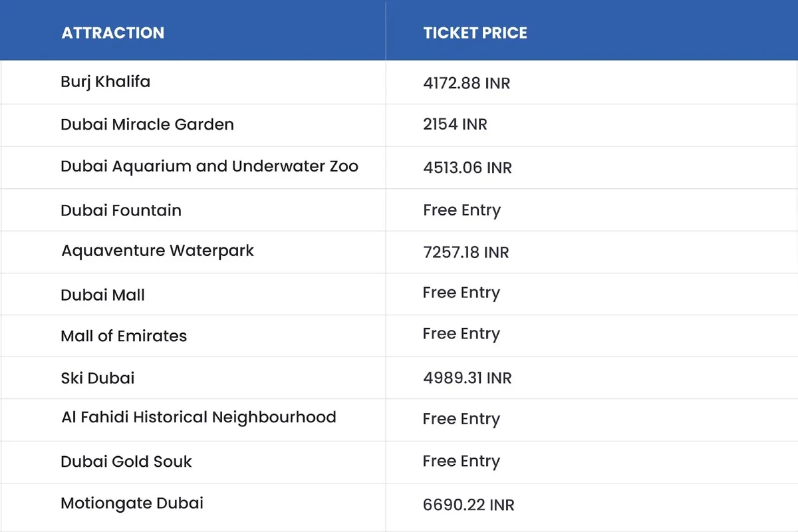Click the 2154 INR ticket price

(455, 124)
